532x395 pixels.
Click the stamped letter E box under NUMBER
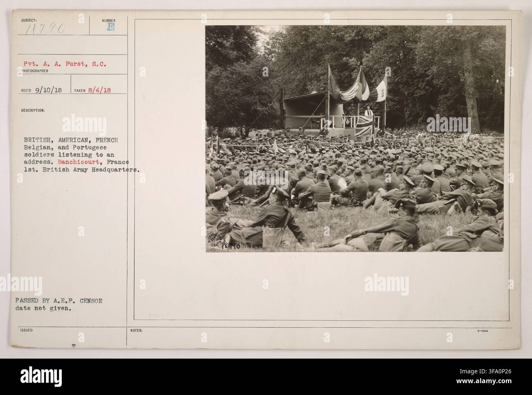point(110,26)
